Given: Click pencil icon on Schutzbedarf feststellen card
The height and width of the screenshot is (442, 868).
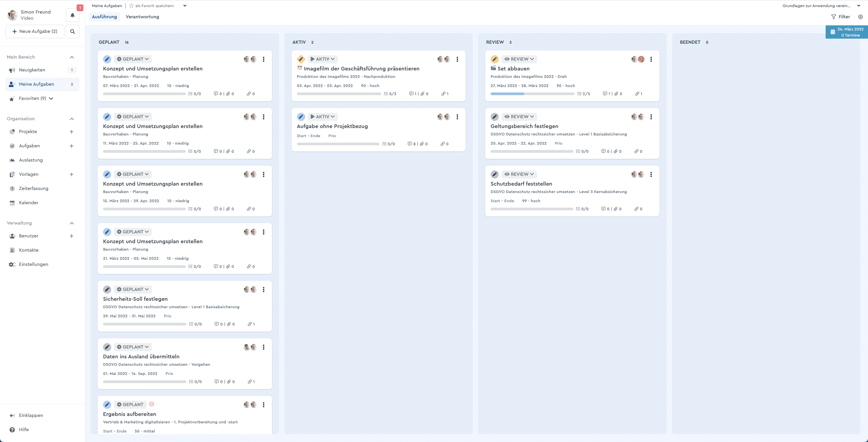Looking at the screenshot, I should click(x=495, y=174).
